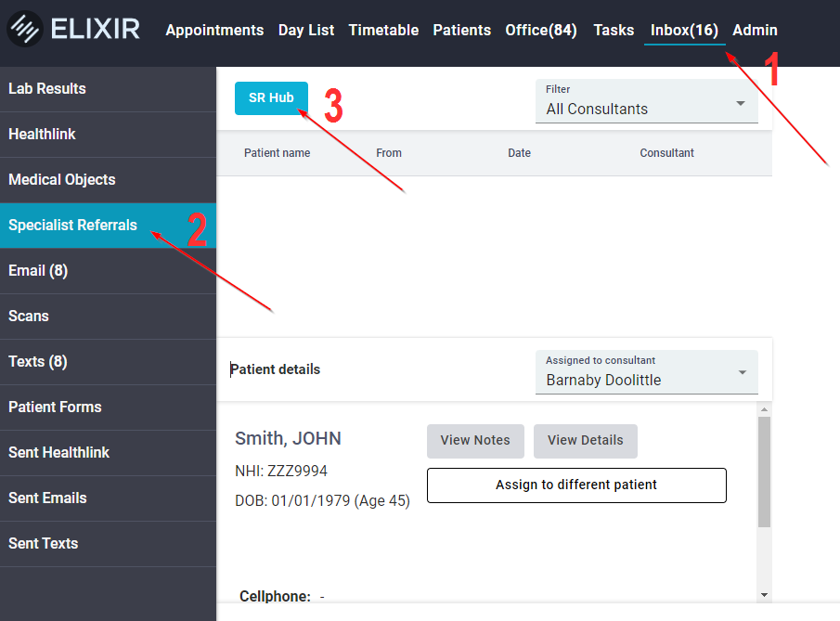Click the scroll down arrow in patient panel
840x621 pixels.
(764, 594)
